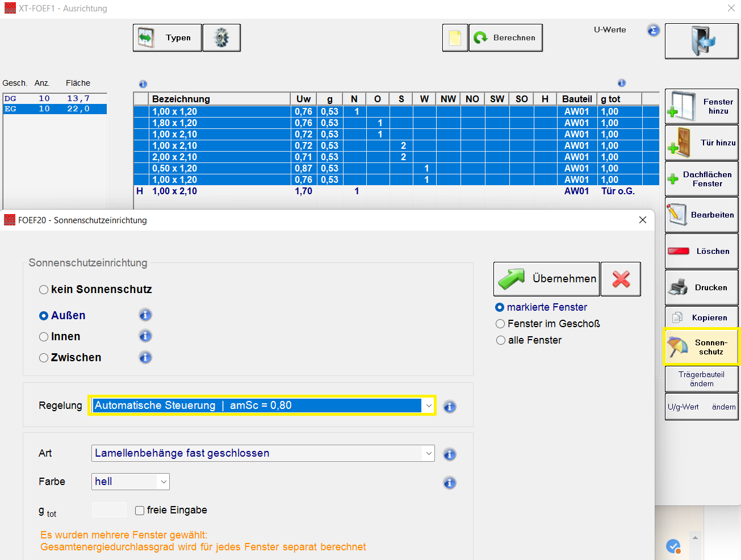This screenshot has width=741, height=560.
Task: Add a window with Fenster hinzu
Action: pos(702,106)
